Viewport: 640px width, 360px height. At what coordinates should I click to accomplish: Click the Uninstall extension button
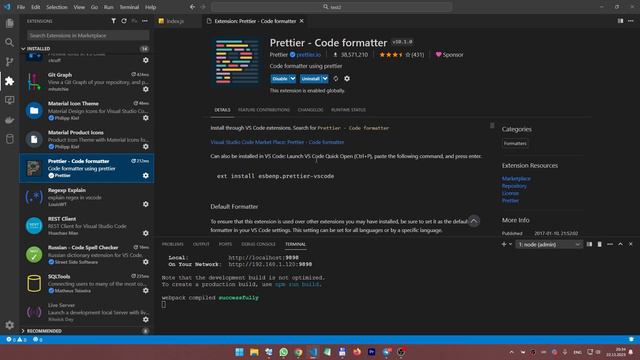[x=311, y=78]
